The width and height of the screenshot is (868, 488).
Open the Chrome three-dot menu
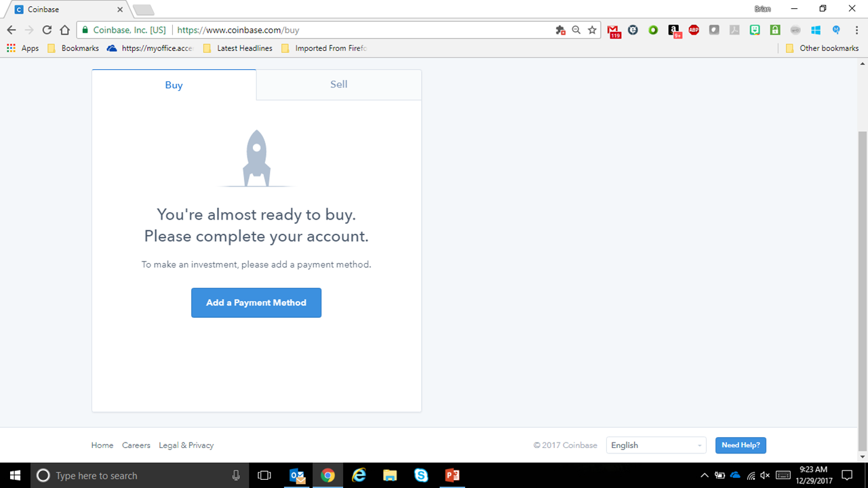pos(856,30)
